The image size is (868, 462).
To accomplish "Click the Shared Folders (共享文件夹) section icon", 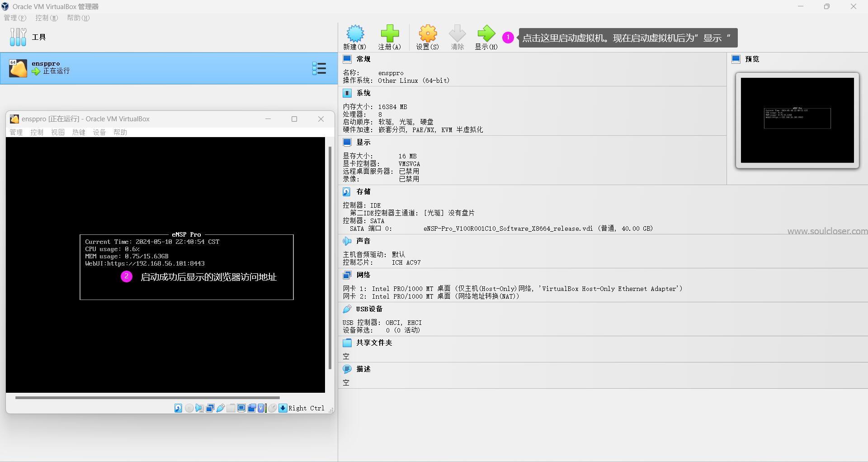I will click(347, 343).
